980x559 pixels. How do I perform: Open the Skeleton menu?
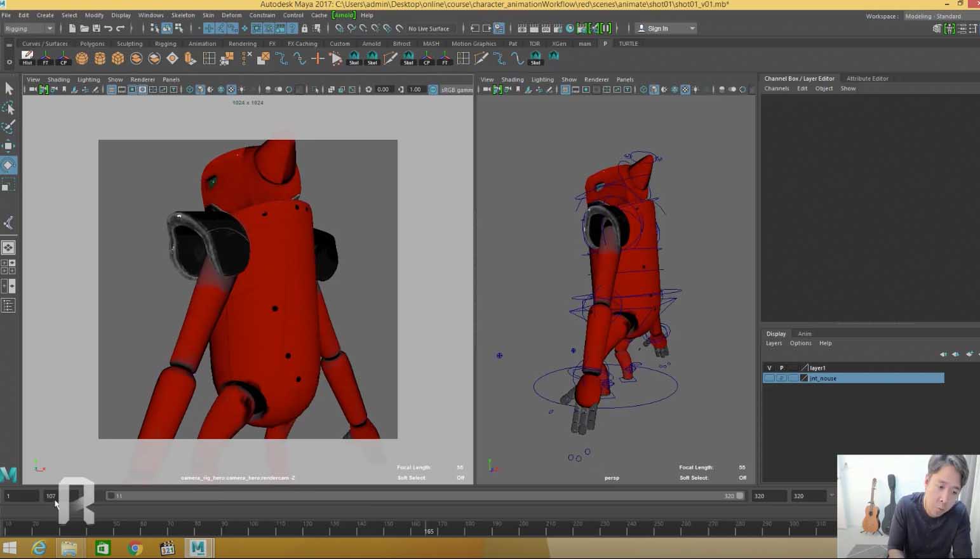pos(183,15)
